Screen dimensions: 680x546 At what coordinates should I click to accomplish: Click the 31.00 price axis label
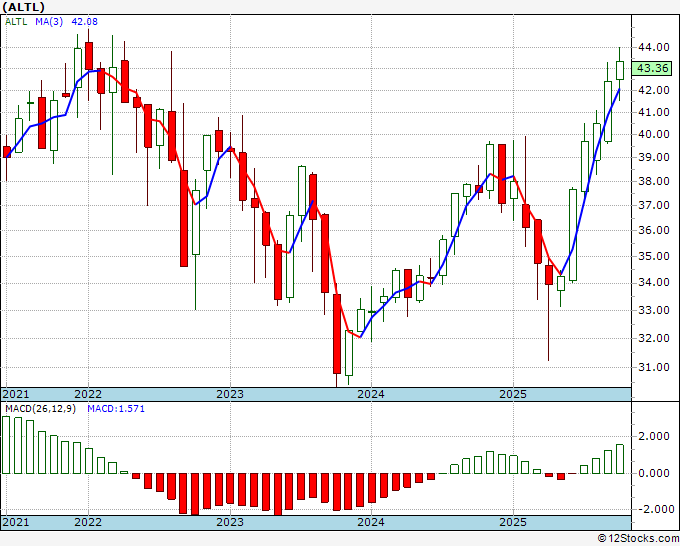tap(653, 367)
